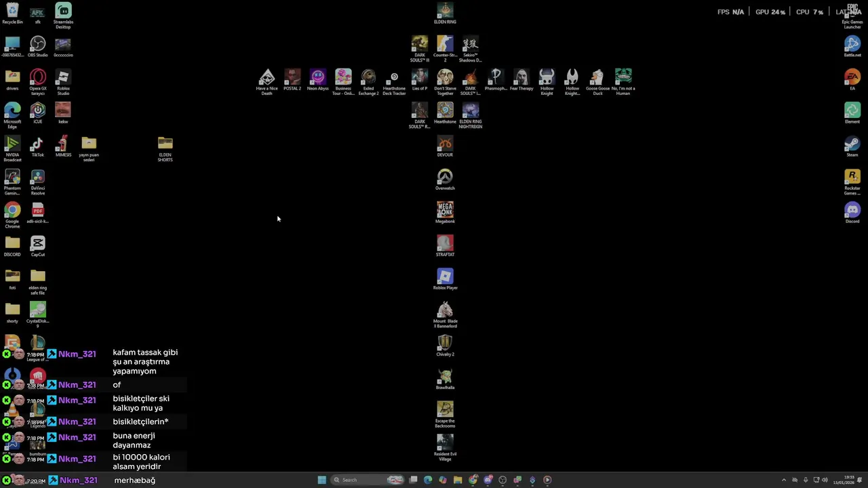Open the Rockstar Games Launcher shortcut
This screenshot has height=488, width=868.
point(852,182)
